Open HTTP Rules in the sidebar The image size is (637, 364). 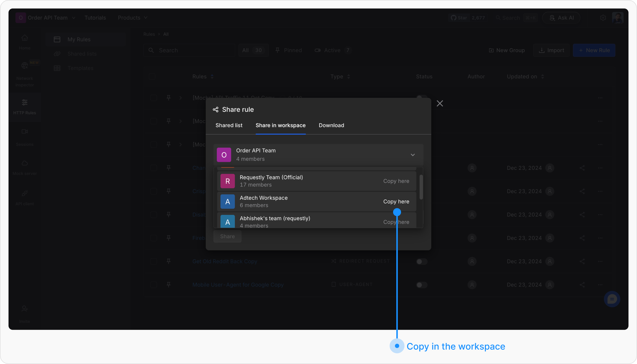point(24,107)
